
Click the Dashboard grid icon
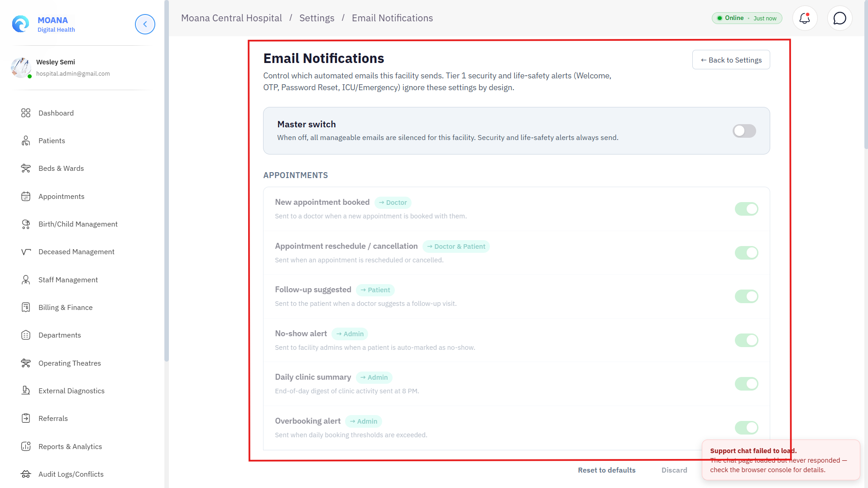tap(26, 113)
